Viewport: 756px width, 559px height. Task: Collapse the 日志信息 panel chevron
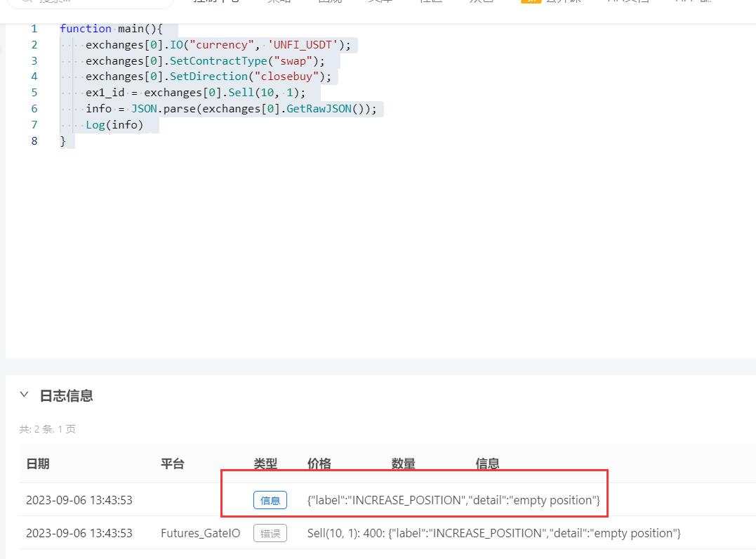(25, 395)
